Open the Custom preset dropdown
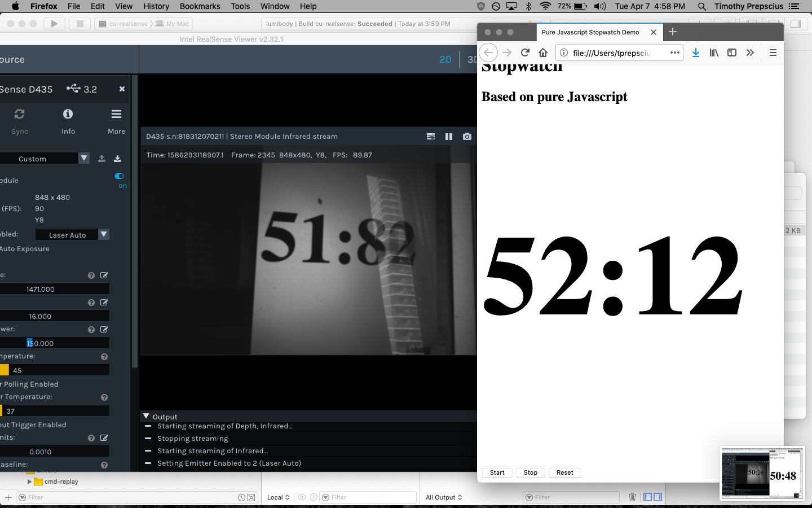The height and width of the screenshot is (508, 812). [83, 159]
